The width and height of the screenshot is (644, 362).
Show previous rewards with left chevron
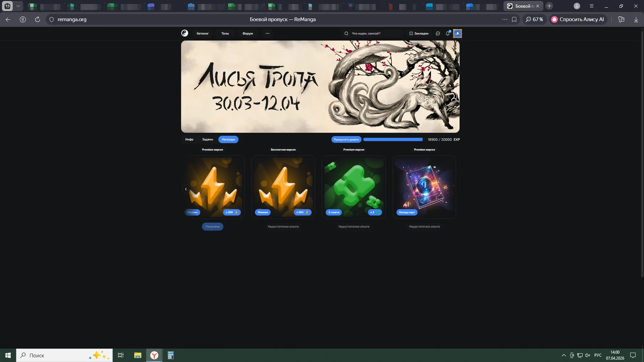186,189
